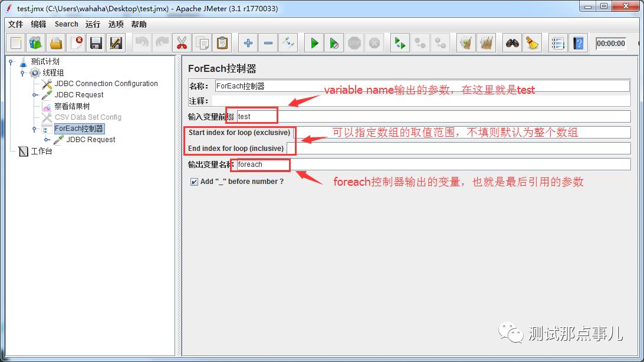The image size is (644, 362).
Task: Open the 帮助 menu
Action: [x=139, y=24]
